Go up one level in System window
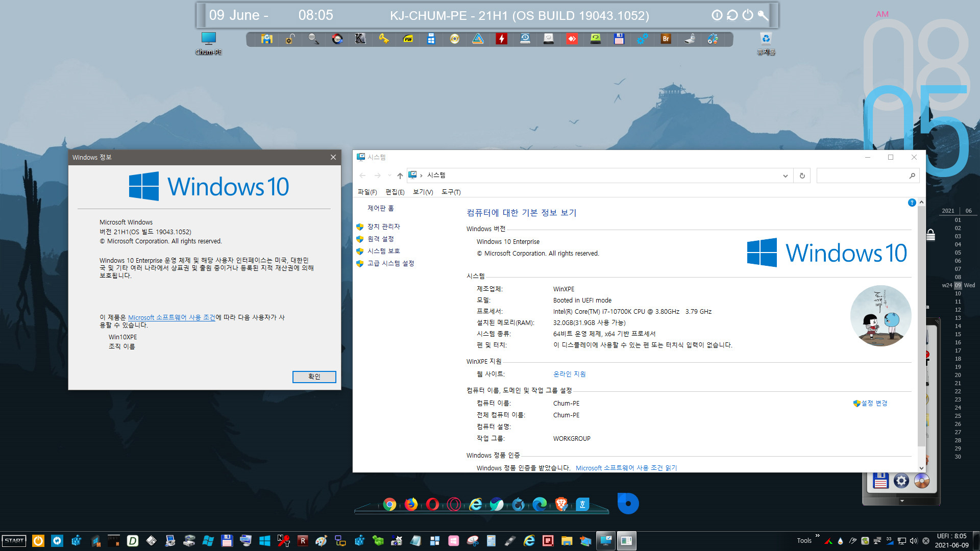Image resolution: width=980 pixels, height=551 pixels. (x=400, y=176)
